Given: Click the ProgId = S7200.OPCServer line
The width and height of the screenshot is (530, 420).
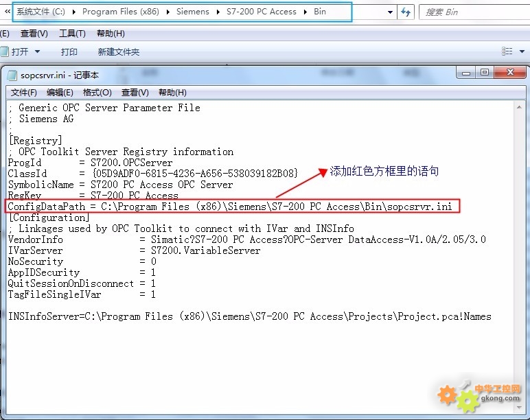Looking at the screenshot, I should 90,163.
